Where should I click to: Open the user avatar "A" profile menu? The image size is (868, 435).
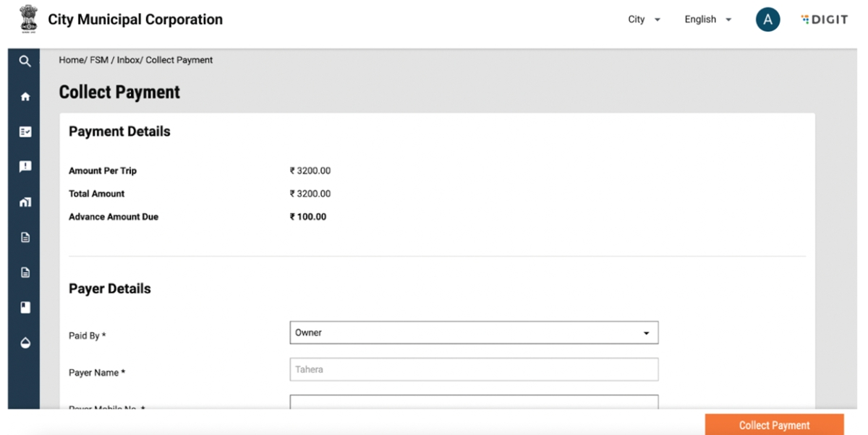[767, 20]
